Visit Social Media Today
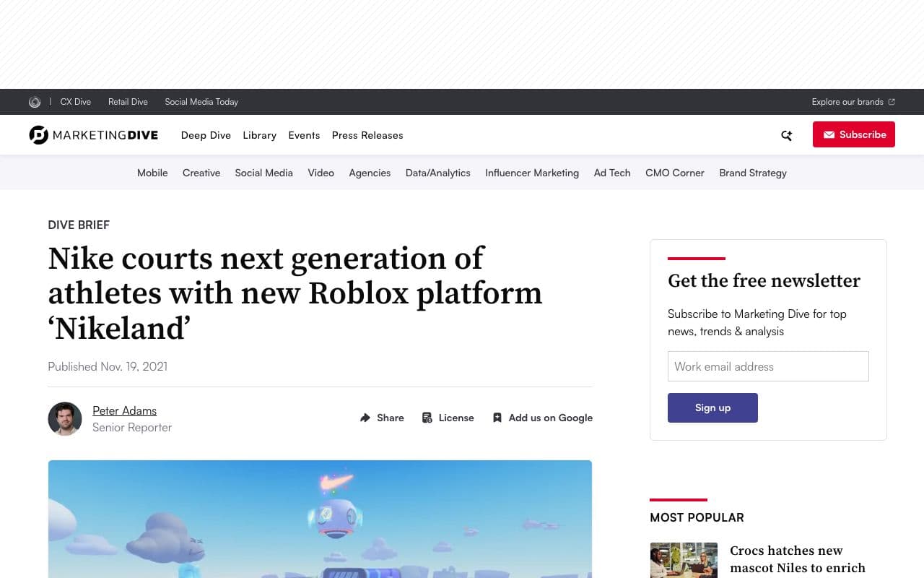924x578 pixels. [201, 102]
